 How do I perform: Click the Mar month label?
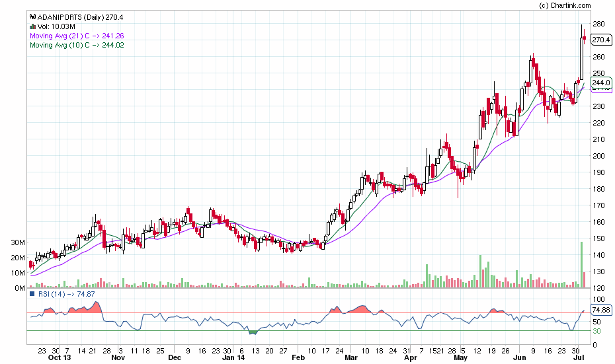pyautogui.click(x=351, y=357)
